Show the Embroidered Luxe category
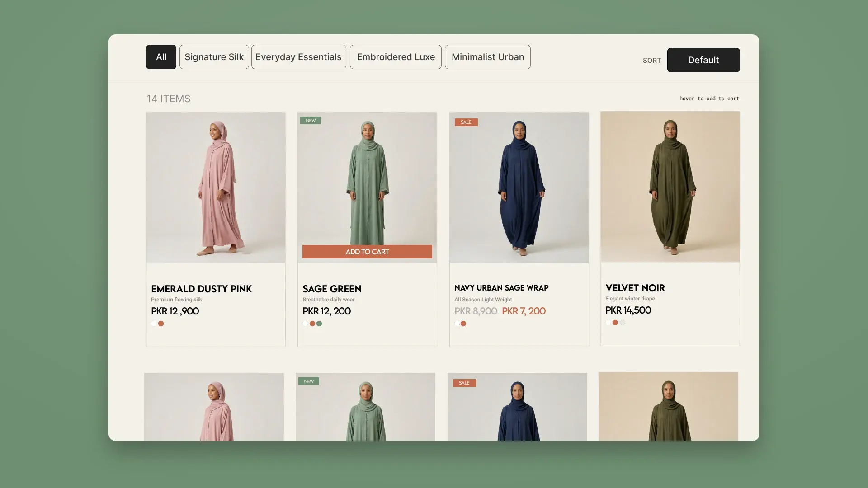The image size is (868, 488). pos(396,57)
